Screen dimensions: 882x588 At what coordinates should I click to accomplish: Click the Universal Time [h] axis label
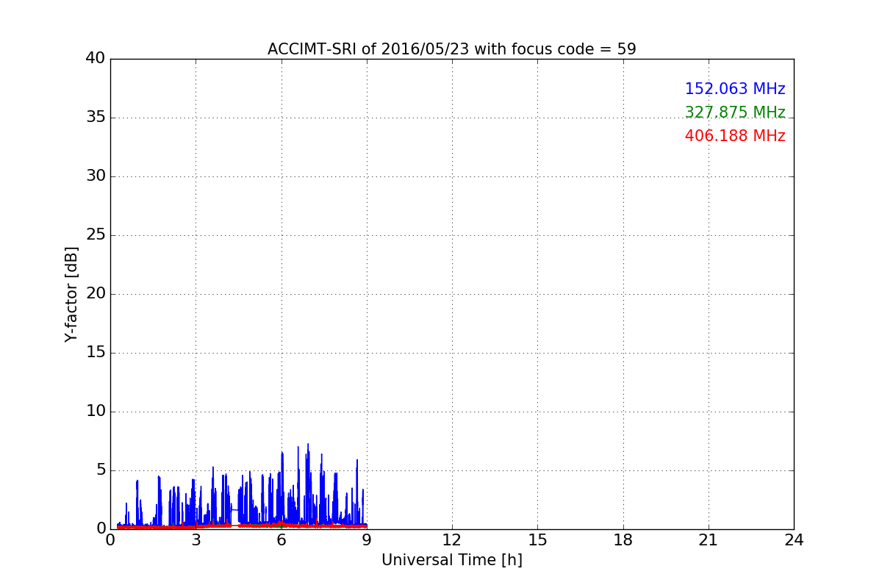coord(451,560)
